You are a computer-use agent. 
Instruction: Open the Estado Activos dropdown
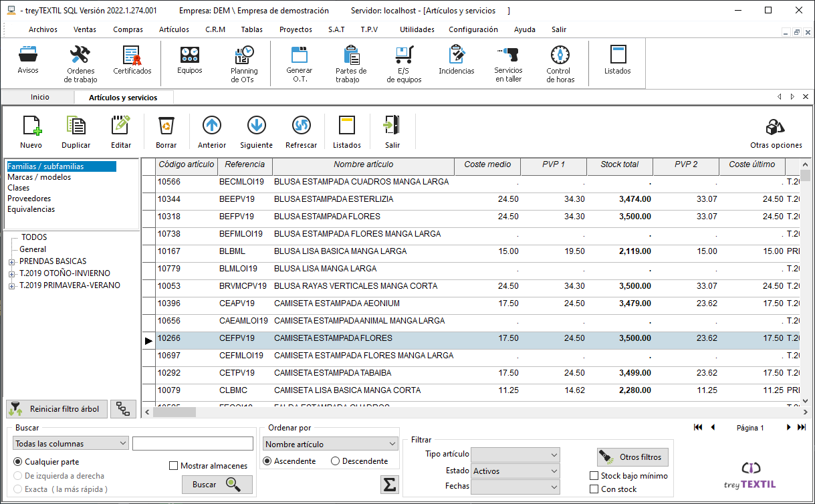coord(515,471)
